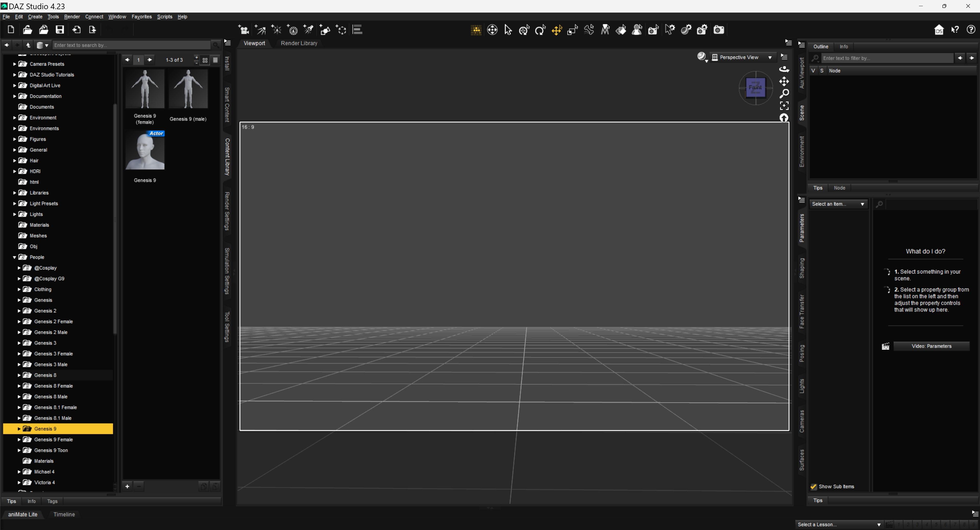Switch content pane to list view
Screen dimensions: 980x530
coord(215,60)
